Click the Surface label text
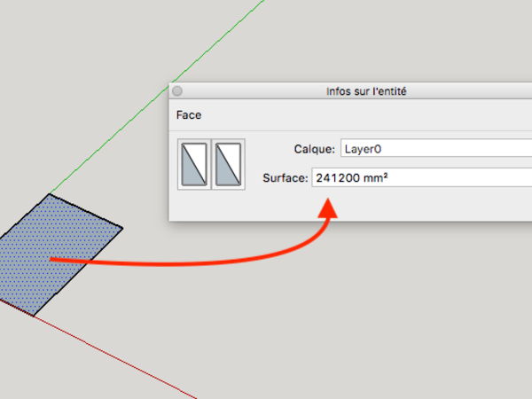This screenshot has width=532, height=399. coord(285,178)
